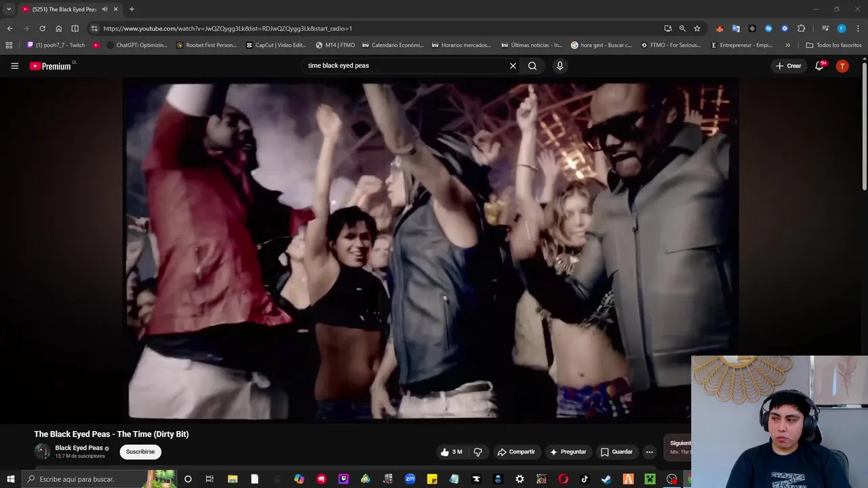The width and height of the screenshot is (868, 488).
Task: Run the search with the magnifier button
Action: (x=532, y=66)
